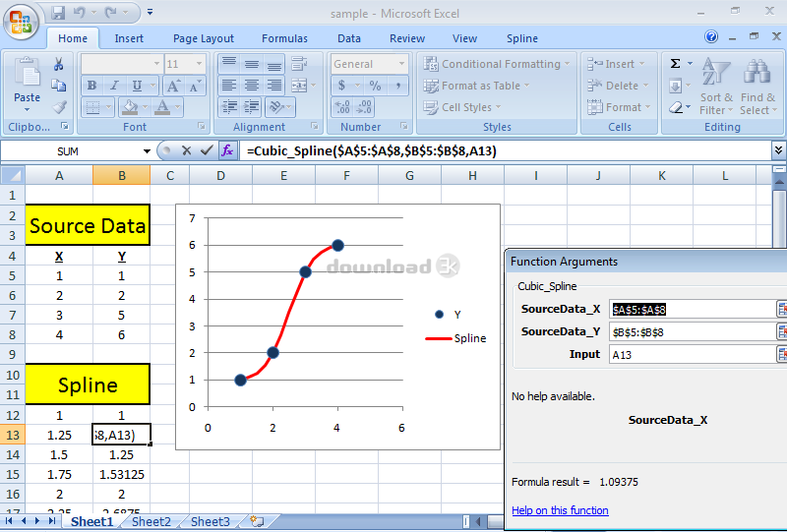Switch to the Spline ribbon tab
The width and height of the screenshot is (787, 532).
(521, 38)
